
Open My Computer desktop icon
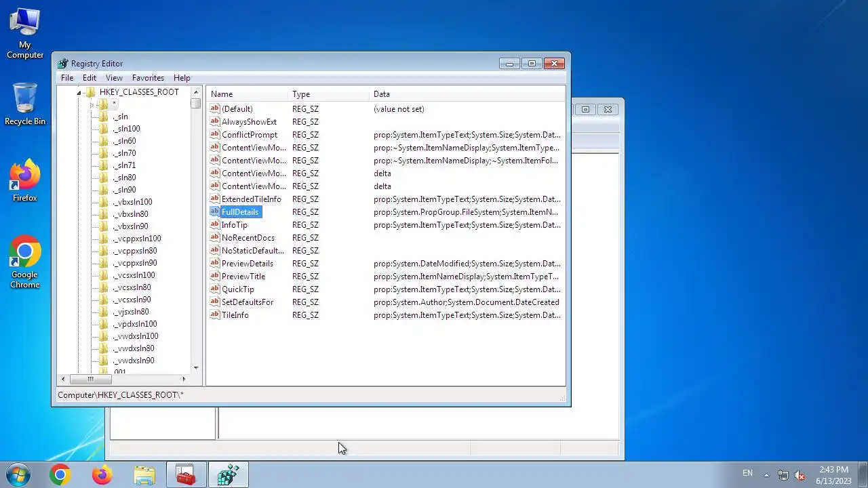coord(25,34)
